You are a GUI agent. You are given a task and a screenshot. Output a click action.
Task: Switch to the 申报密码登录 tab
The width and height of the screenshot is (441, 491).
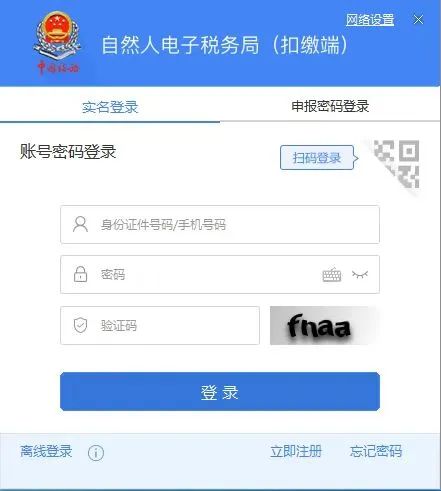[330, 106]
